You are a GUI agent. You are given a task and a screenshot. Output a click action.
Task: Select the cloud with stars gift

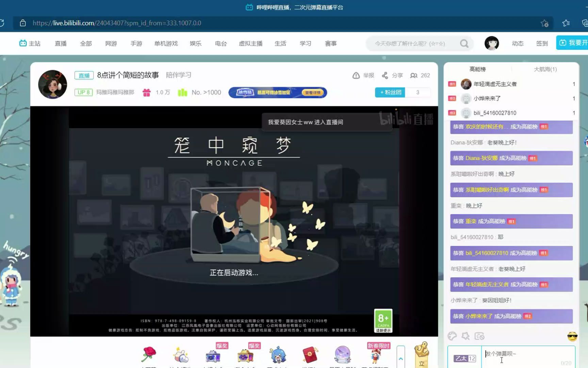click(181, 355)
